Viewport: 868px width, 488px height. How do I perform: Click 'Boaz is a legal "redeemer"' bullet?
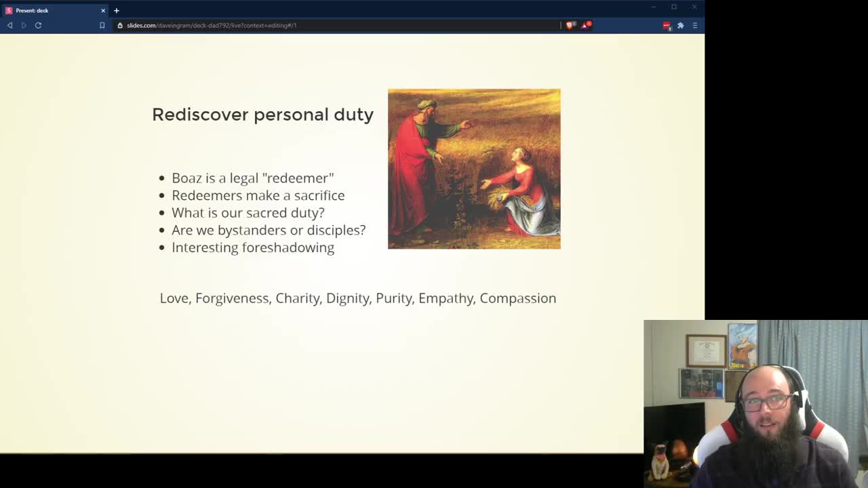(x=253, y=178)
